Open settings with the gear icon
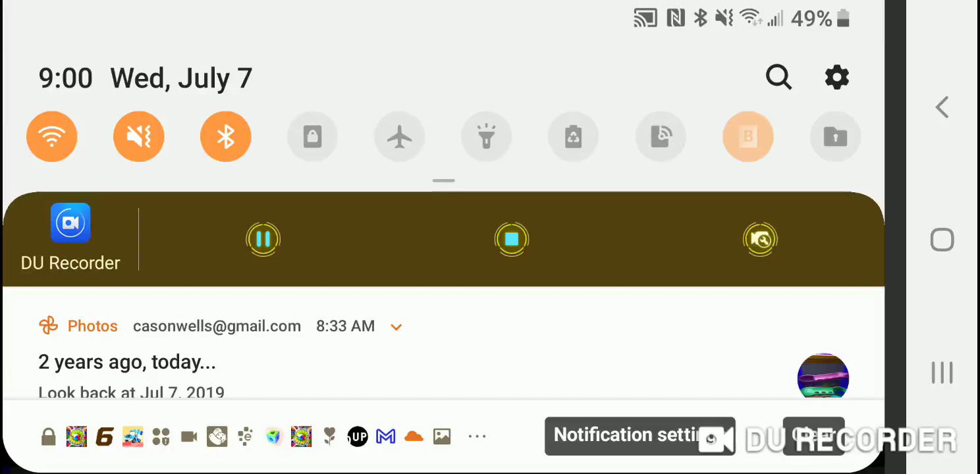Image resolution: width=980 pixels, height=474 pixels. pos(837,78)
